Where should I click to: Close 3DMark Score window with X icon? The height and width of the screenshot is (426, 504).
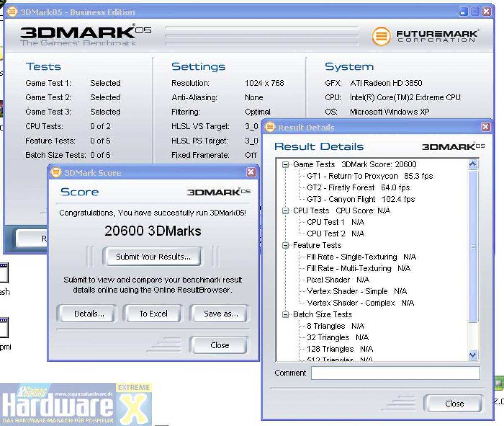tap(251, 172)
